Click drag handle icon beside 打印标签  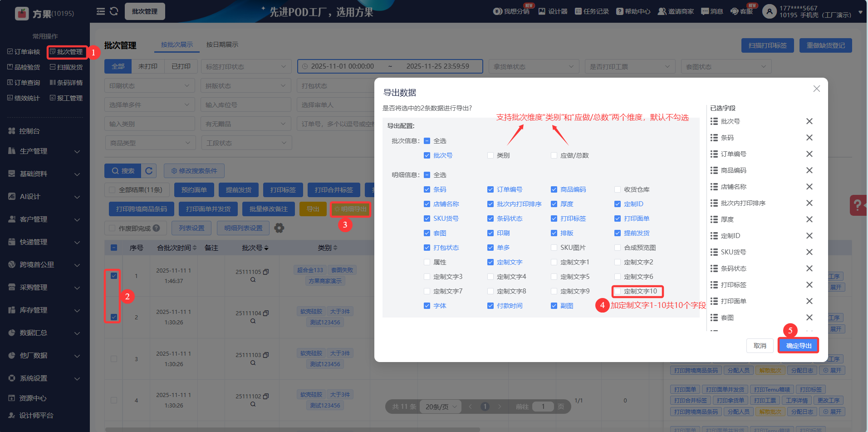(714, 285)
